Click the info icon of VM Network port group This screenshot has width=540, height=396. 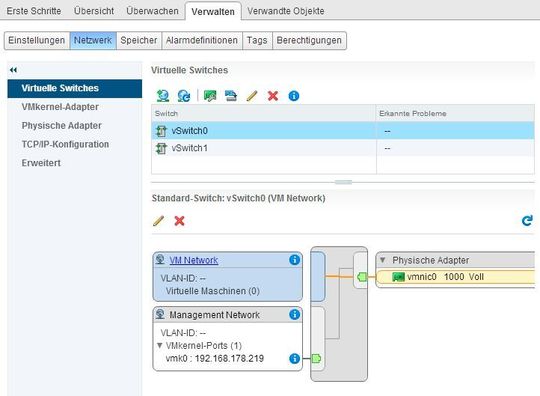[x=294, y=260]
